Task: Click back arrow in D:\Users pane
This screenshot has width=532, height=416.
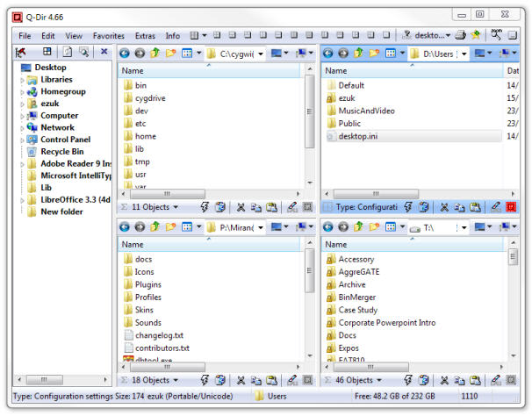Action: [x=327, y=54]
